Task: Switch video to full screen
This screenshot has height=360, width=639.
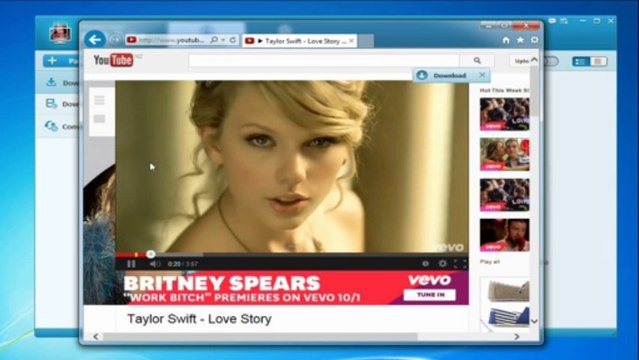Action: click(460, 264)
